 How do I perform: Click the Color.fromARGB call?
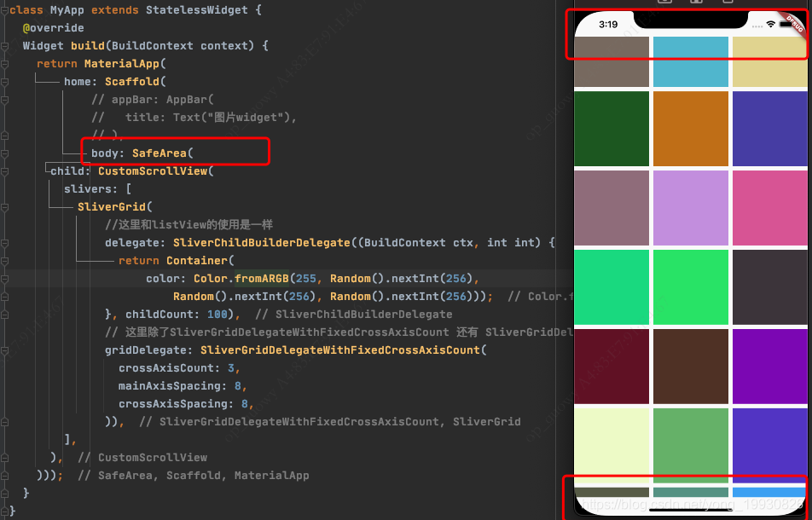(x=241, y=279)
